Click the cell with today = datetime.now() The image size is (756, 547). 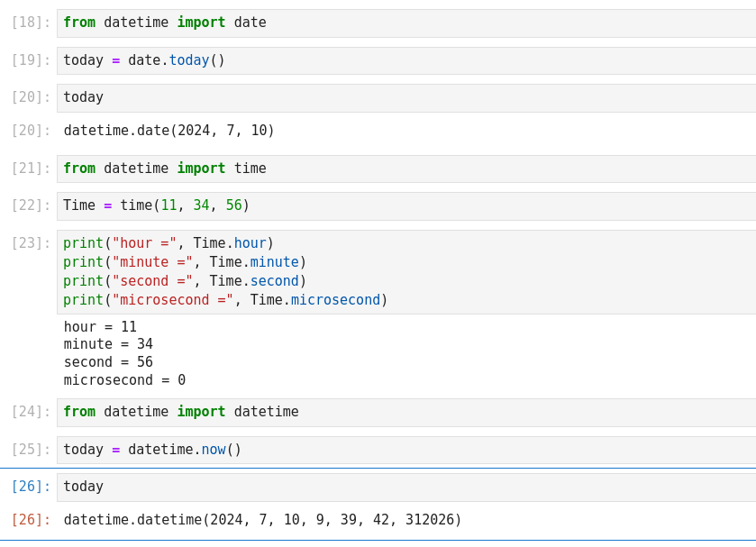point(405,450)
